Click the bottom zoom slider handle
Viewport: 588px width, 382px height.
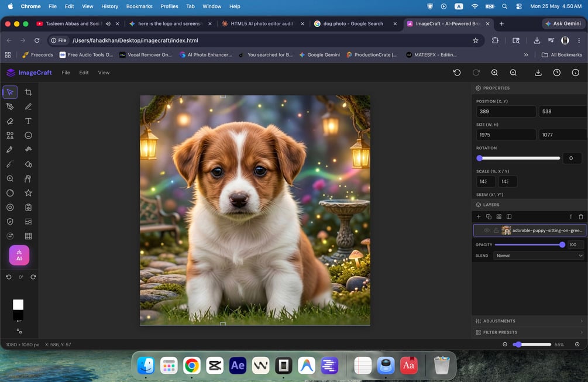[518, 345]
